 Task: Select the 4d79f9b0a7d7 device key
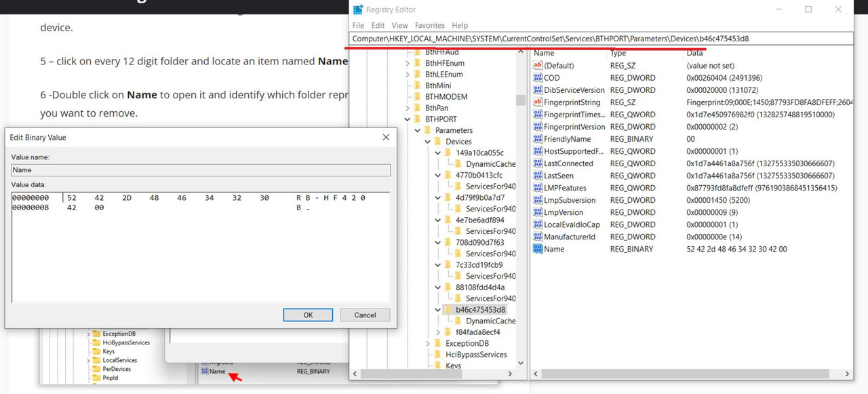[x=480, y=197]
